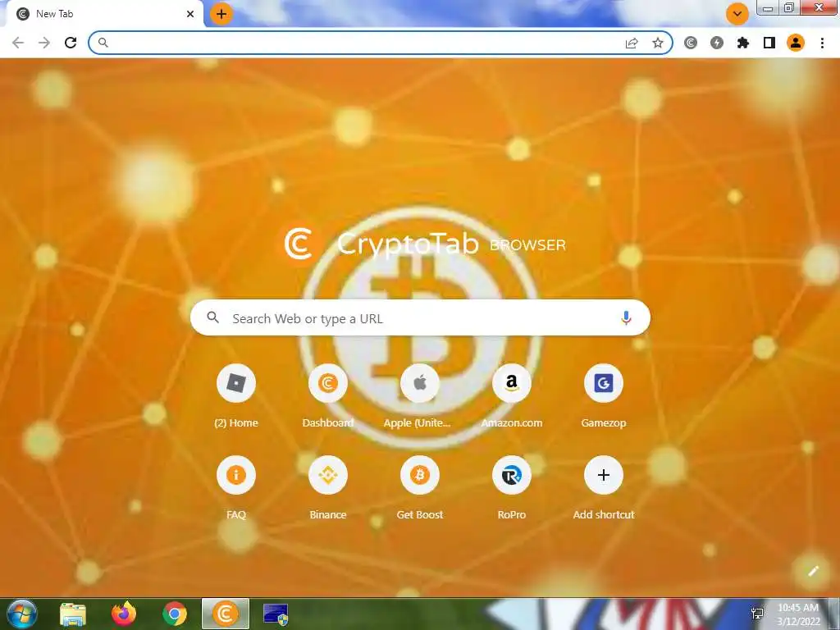Go back with the back arrow
The width and height of the screenshot is (840, 630).
point(18,43)
